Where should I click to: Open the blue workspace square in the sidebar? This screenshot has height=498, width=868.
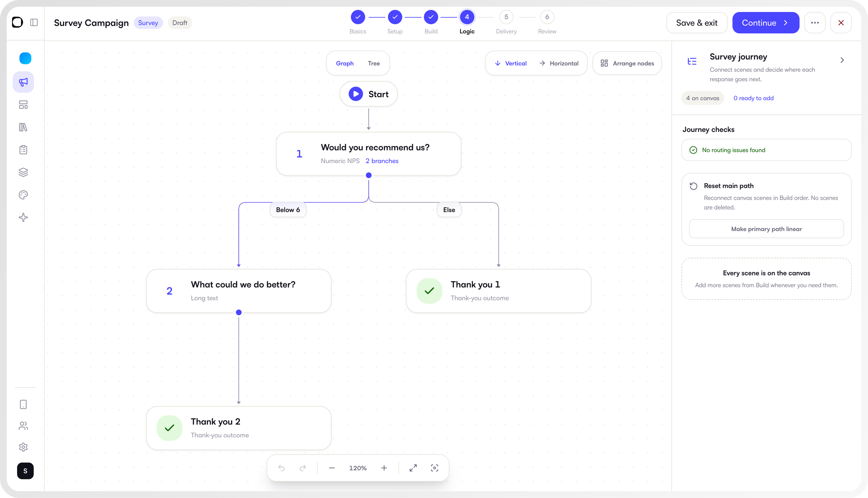(x=25, y=58)
